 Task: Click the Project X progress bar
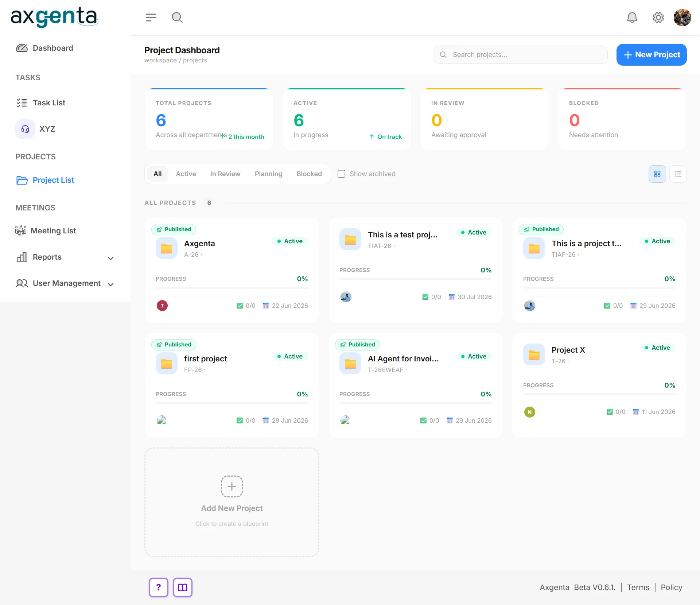(x=599, y=394)
